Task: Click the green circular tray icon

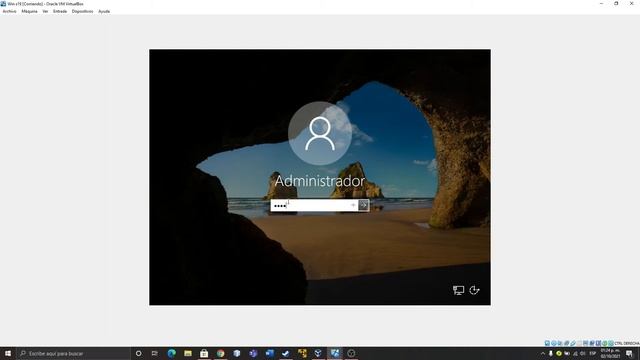Action: click(x=559, y=353)
